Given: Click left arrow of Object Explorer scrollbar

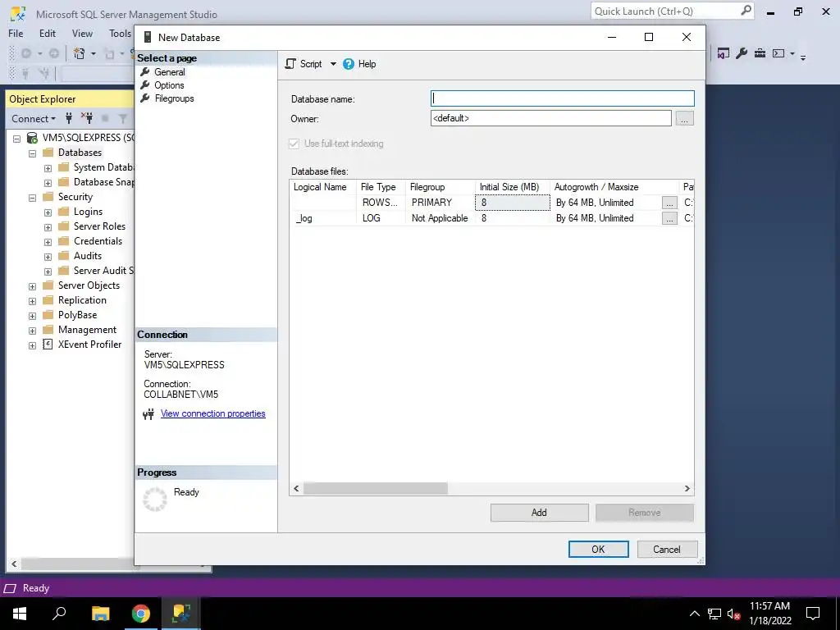Looking at the screenshot, I should point(14,564).
